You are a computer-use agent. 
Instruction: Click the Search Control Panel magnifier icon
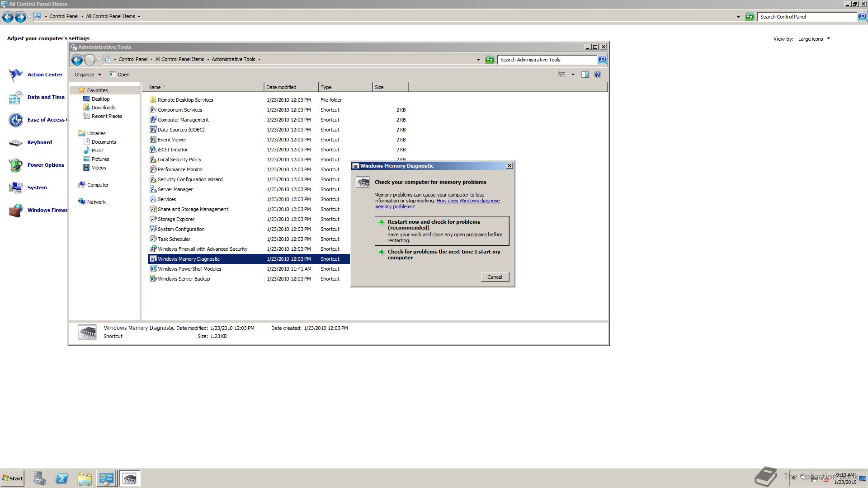click(862, 17)
